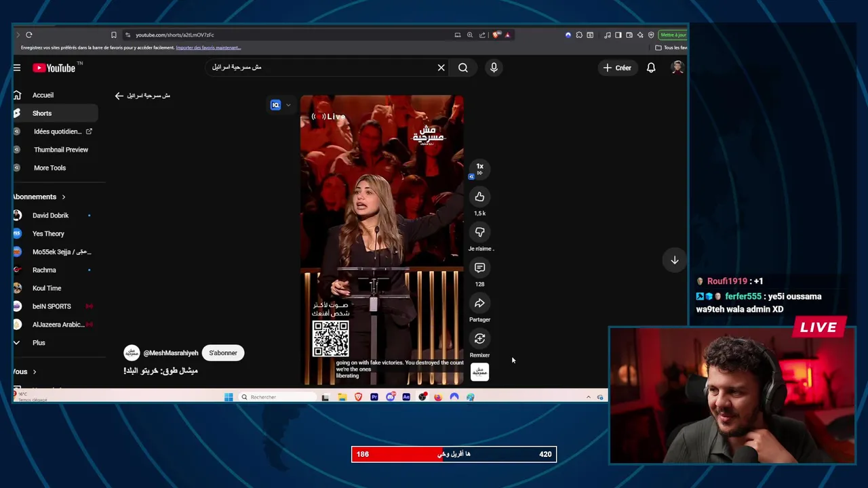Bookmark this page with the bookmark icon
The width and height of the screenshot is (868, 488).
114,35
